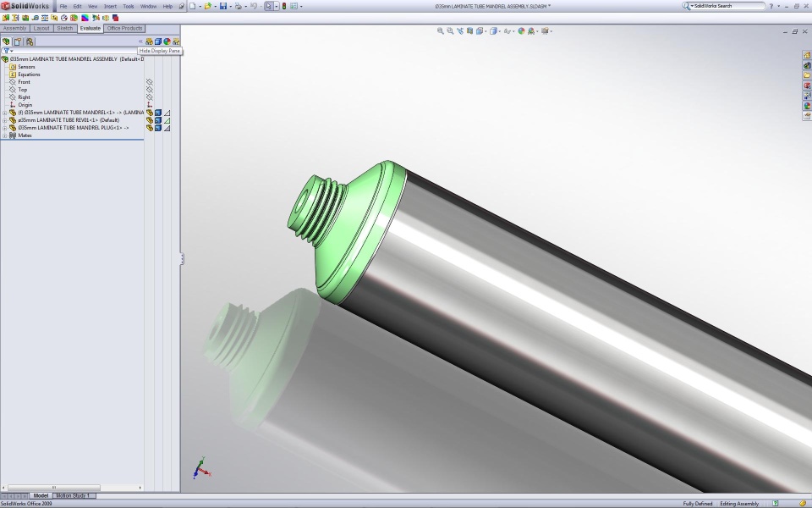This screenshot has height=508, width=812.
Task: Select the Sensors tree item
Action: (26, 67)
